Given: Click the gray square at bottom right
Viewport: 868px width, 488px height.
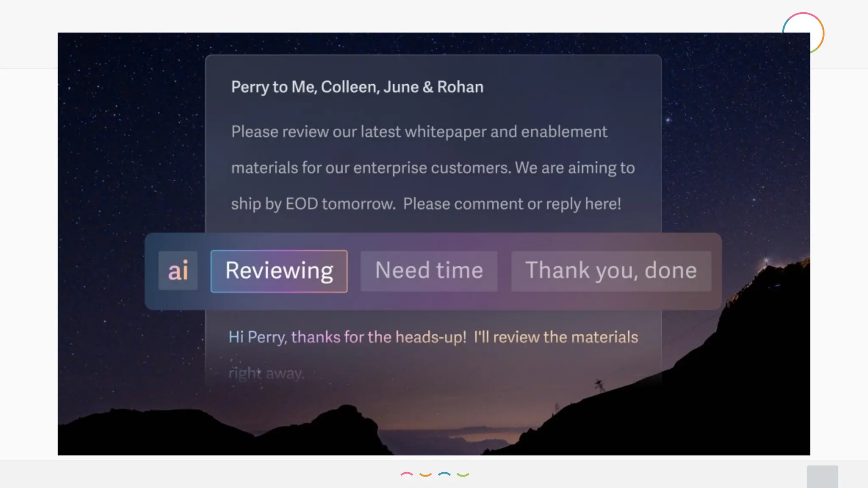Looking at the screenshot, I should point(822,477).
